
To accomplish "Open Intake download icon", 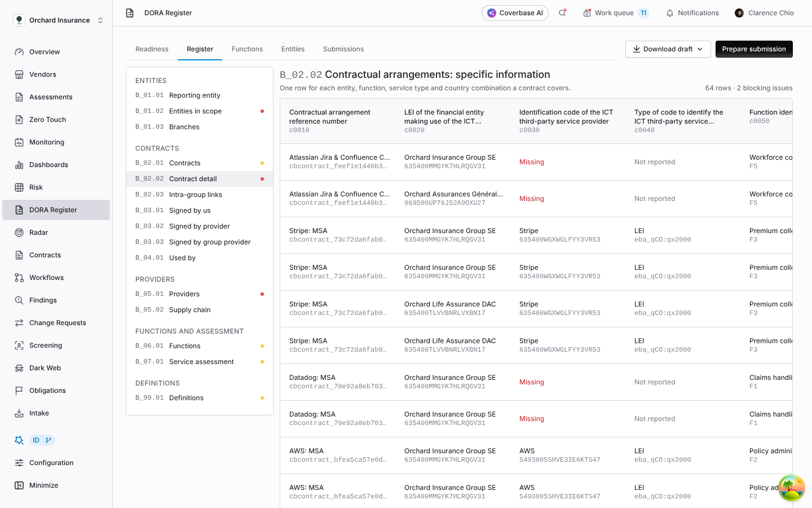I will tap(19, 413).
